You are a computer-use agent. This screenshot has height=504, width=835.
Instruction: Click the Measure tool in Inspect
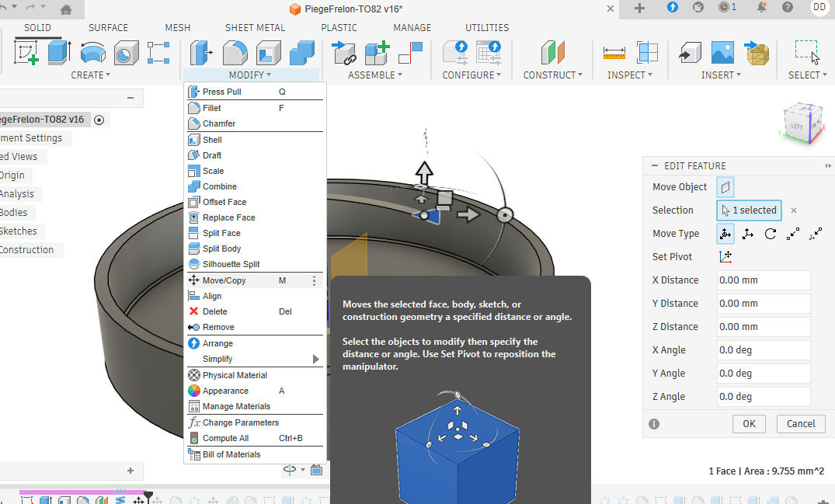point(614,53)
